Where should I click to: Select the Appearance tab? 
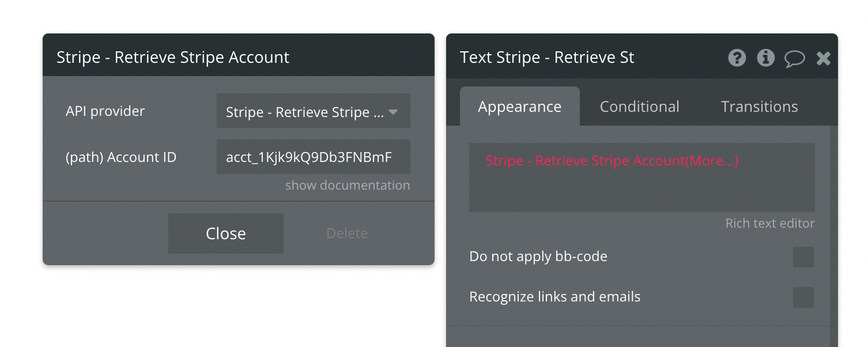(x=519, y=107)
